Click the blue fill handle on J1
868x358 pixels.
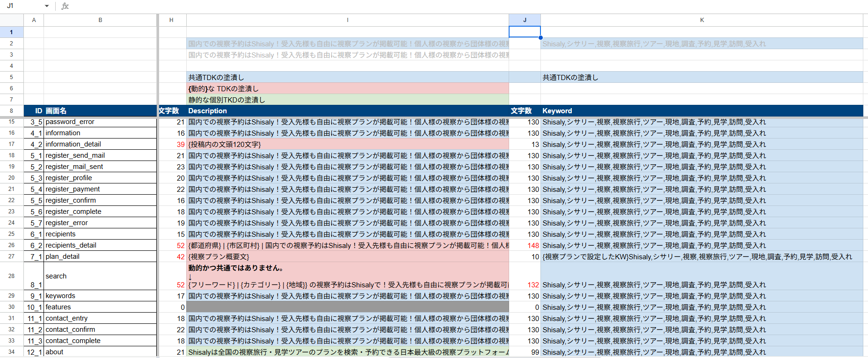[540, 37]
